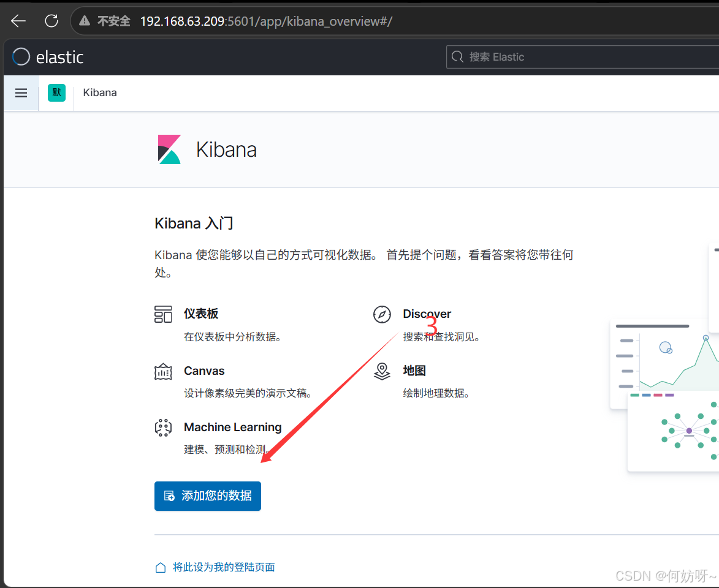
Task: Click the description text 搜索和查找洞见。
Action: point(441,337)
